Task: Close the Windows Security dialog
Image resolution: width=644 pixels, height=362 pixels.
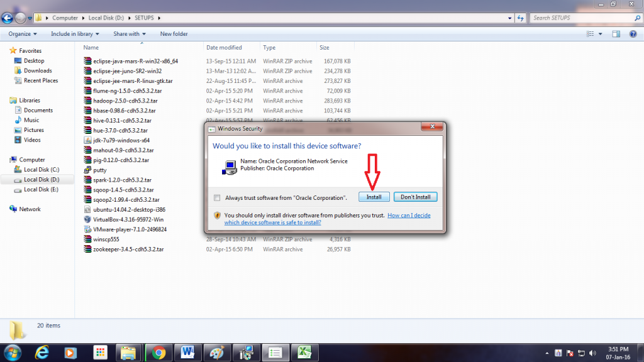Action: click(432, 126)
